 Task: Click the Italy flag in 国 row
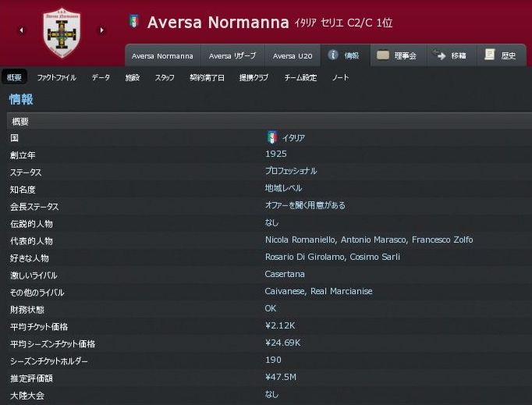tap(272, 137)
